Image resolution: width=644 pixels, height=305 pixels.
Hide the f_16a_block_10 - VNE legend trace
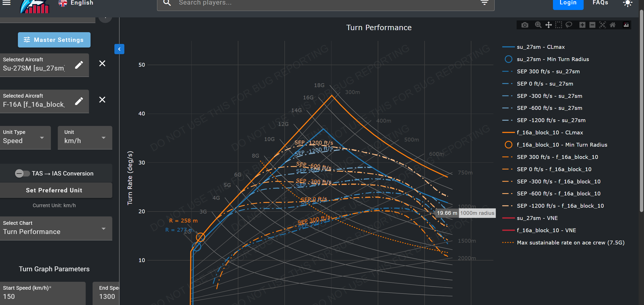546,230
